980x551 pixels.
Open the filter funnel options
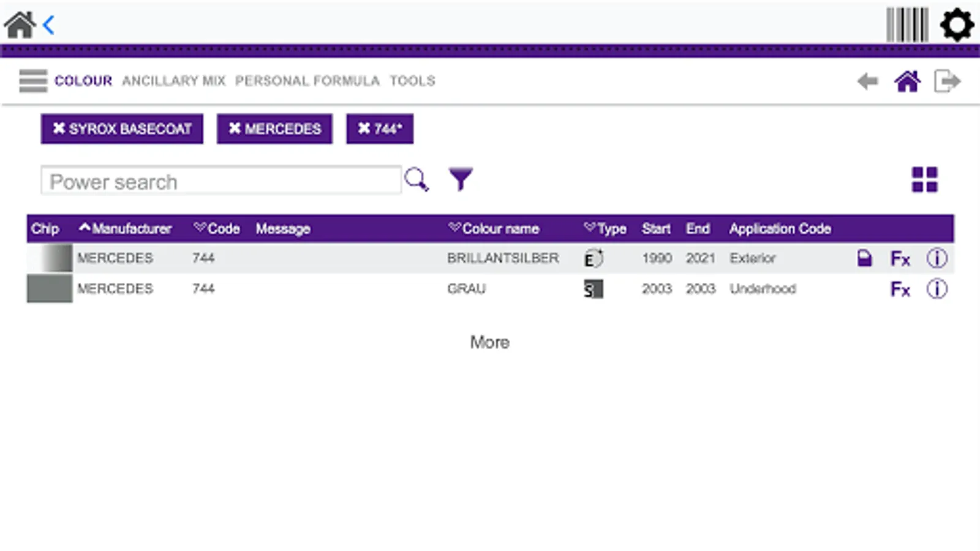coord(461,179)
